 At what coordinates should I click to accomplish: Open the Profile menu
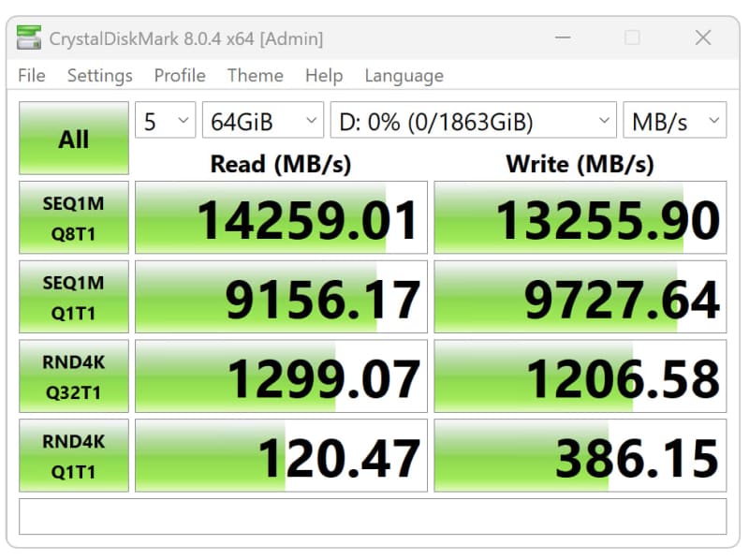tap(180, 76)
